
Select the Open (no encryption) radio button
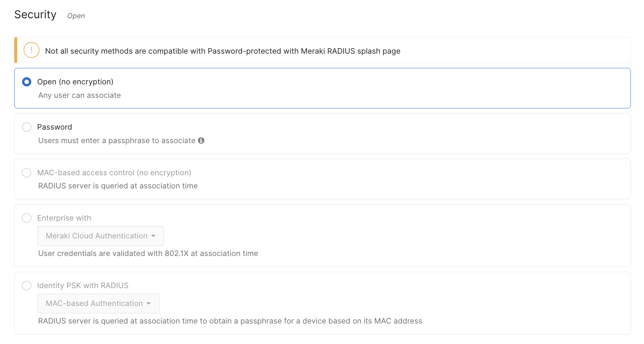(x=27, y=82)
